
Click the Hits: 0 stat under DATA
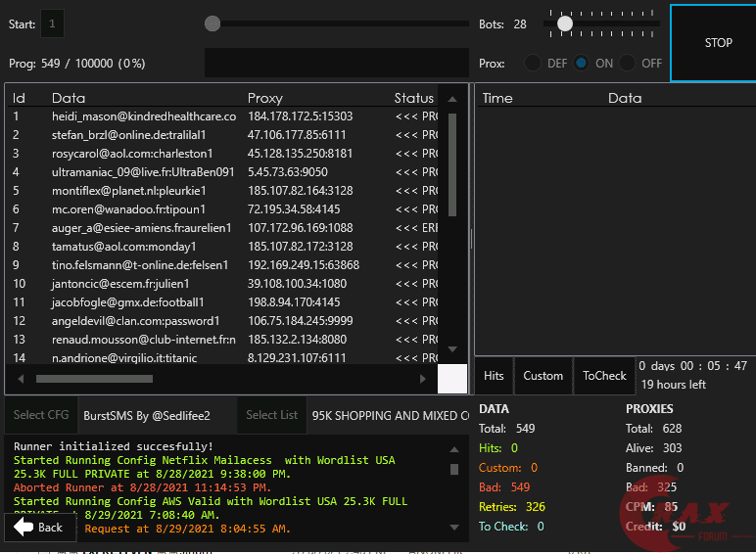coord(498,448)
